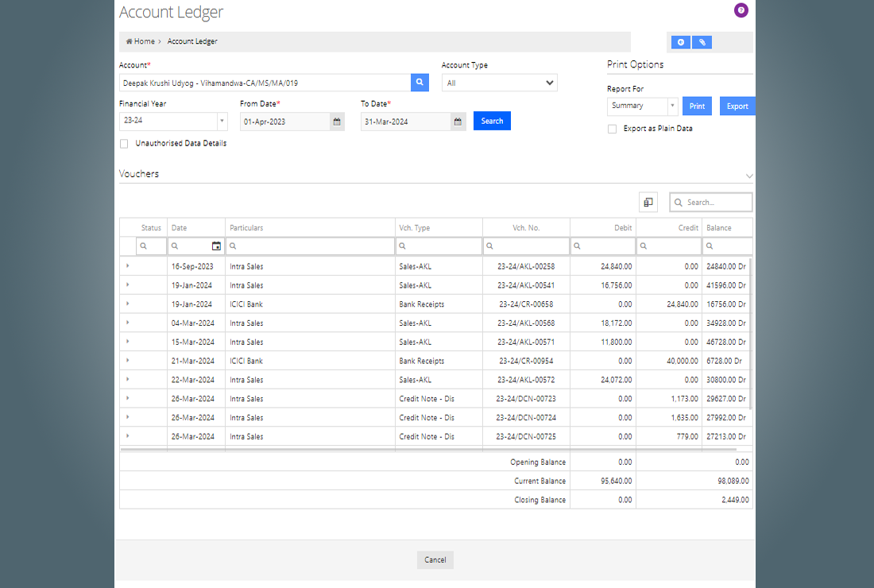Expand the 23-24/DCN-00724 voucher row
Screen dimensions: 874x588
(128, 417)
